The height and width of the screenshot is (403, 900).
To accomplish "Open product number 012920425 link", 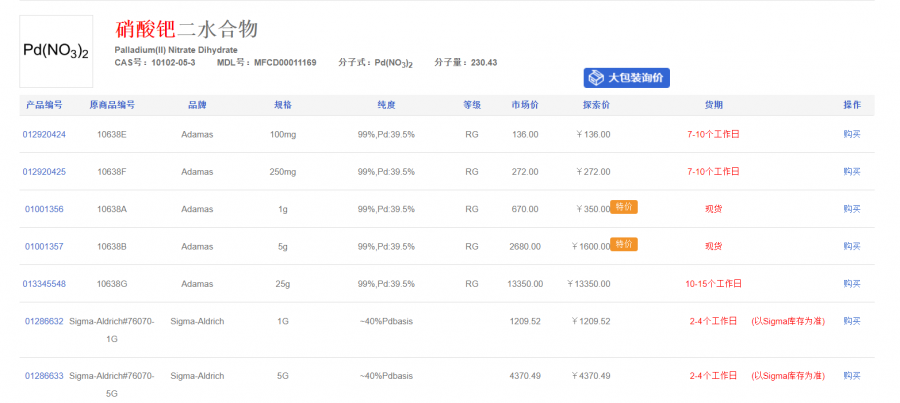I will (x=44, y=172).
